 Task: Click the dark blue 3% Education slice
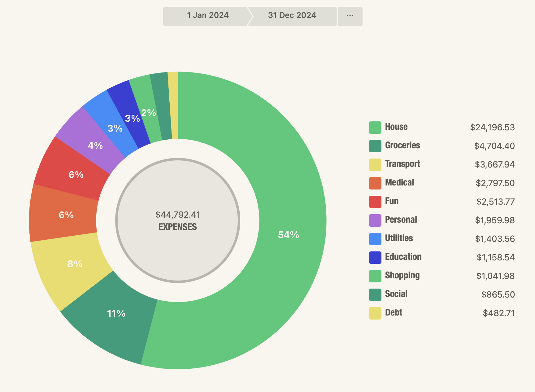pos(132,118)
